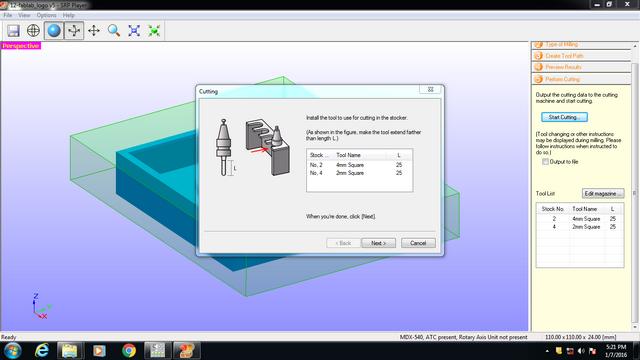
Task: Click the Perspective view label
Action: [21, 46]
